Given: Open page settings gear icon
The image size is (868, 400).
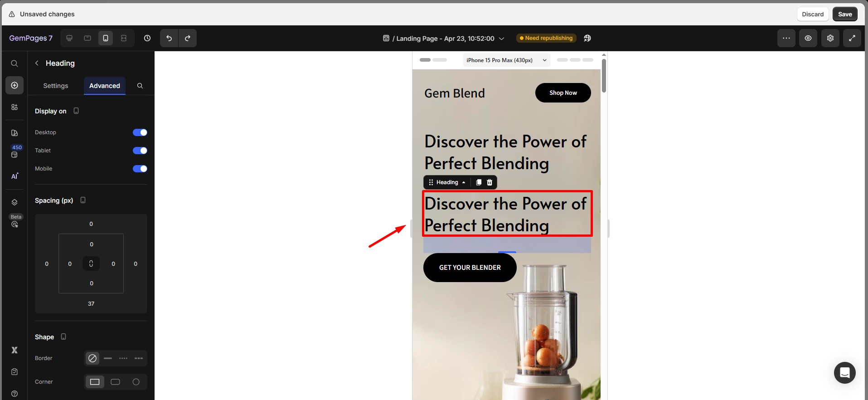Looking at the screenshot, I should [x=830, y=38].
